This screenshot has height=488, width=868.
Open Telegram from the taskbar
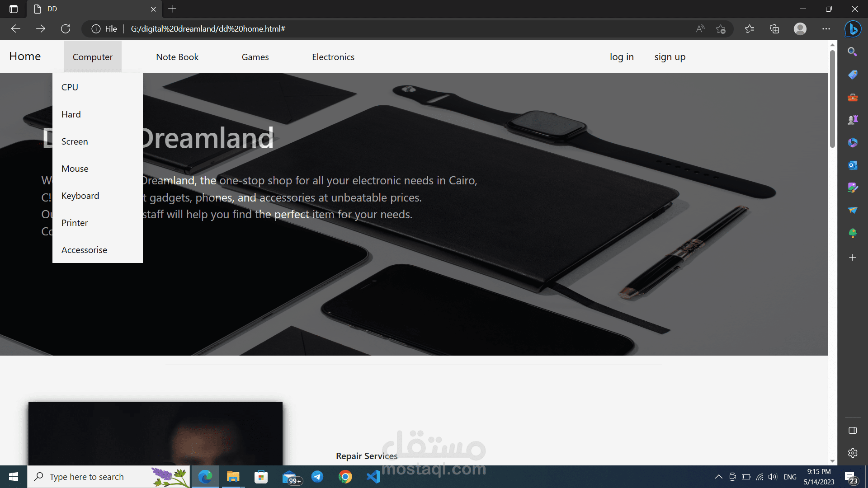point(317,476)
